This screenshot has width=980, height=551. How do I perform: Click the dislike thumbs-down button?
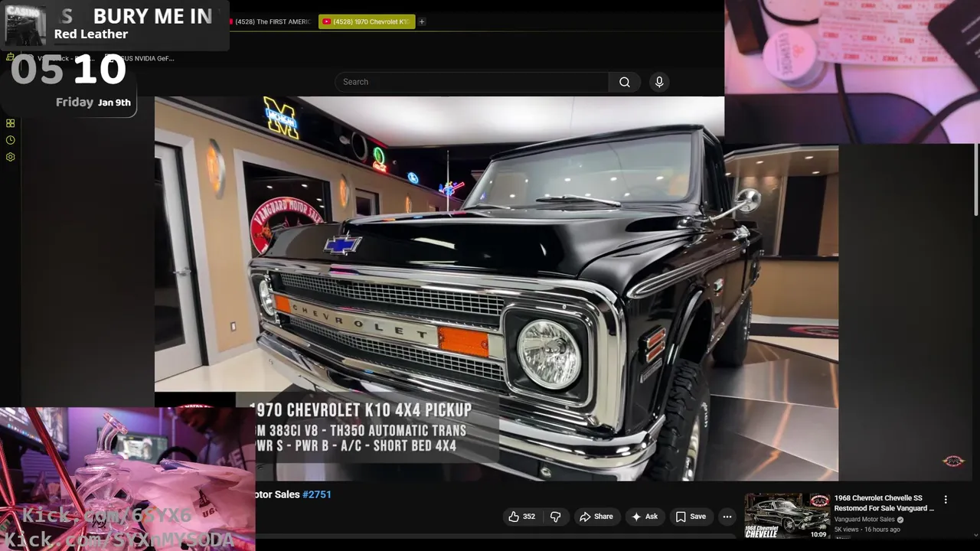pos(555,517)
